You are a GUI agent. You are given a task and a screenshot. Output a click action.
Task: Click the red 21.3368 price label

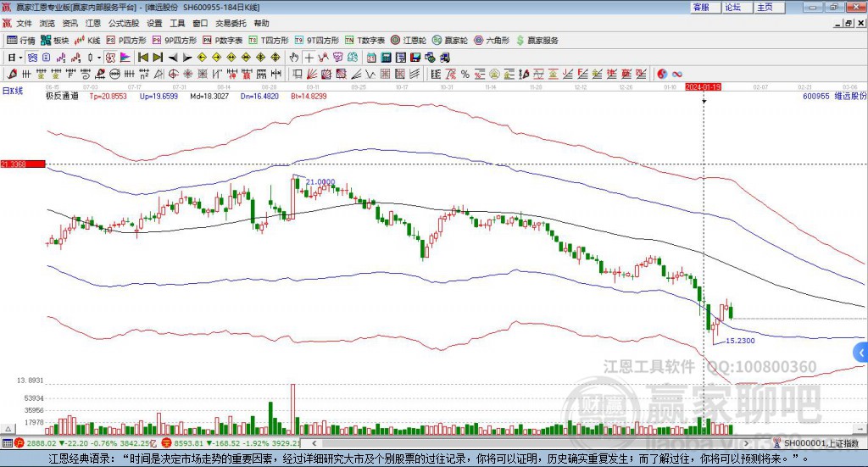click(x=23, y=164)
